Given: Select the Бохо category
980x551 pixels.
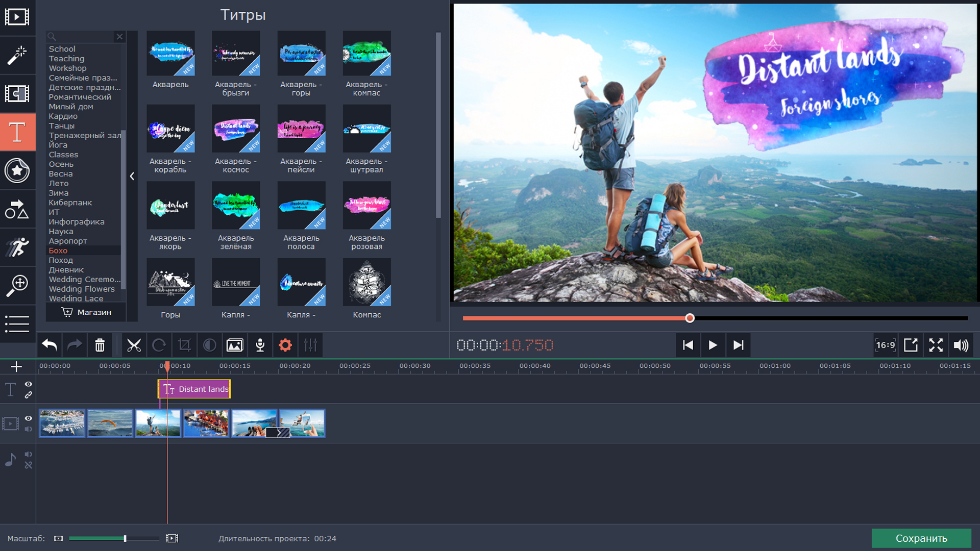Looking at the screenshot, I should [x=58, y=251].
